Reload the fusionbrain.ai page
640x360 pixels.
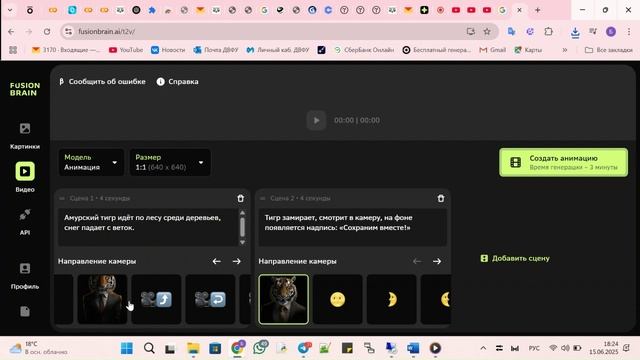(47, 31)
